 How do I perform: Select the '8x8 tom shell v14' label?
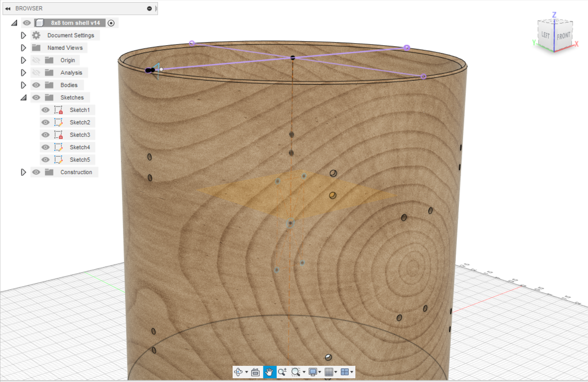coord(75,23)
